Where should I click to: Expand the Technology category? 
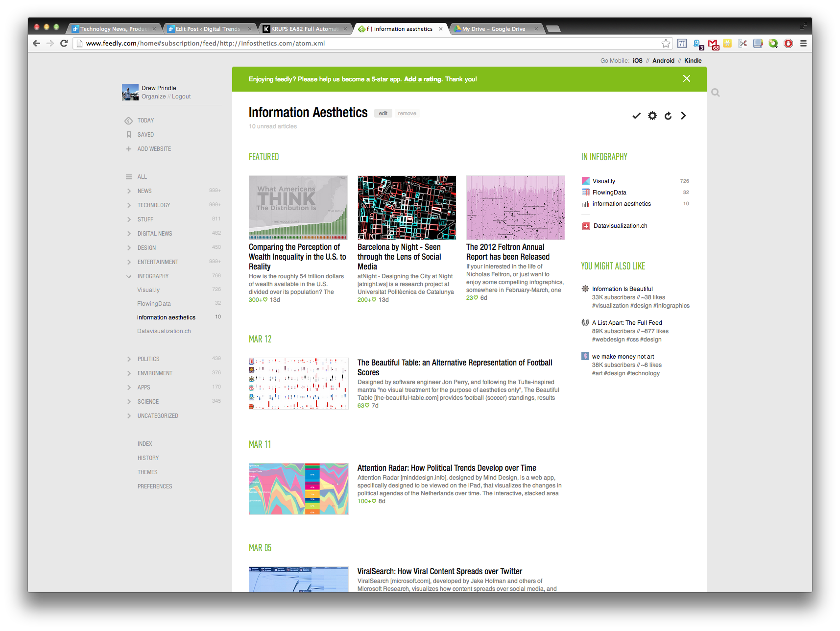point(129,205)
